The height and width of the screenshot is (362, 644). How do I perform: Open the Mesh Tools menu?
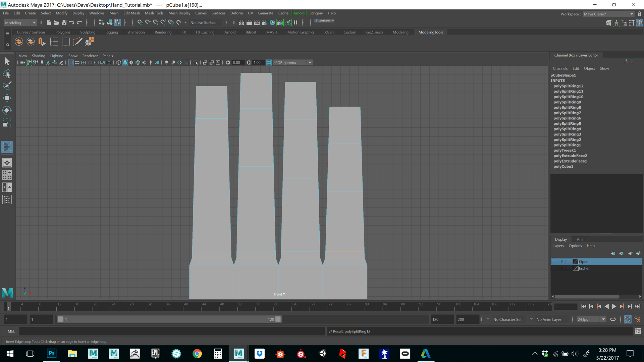pos(154,13)
